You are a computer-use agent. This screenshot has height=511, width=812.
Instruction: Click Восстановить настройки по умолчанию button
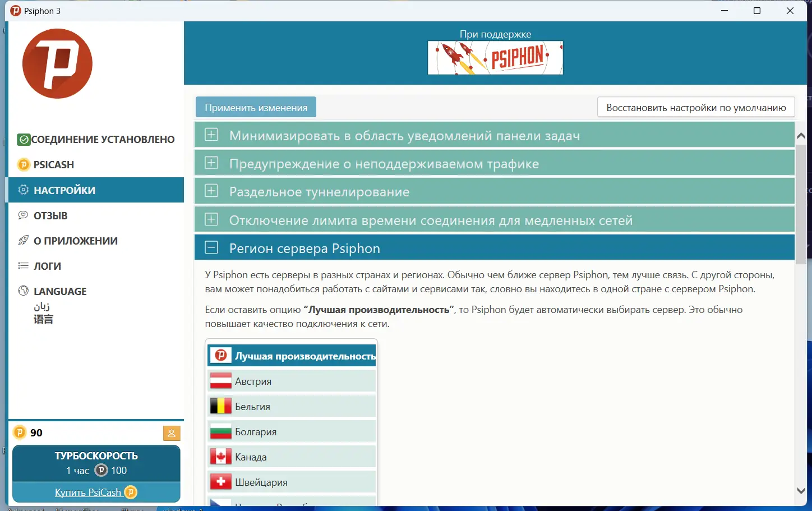point(696,107)
